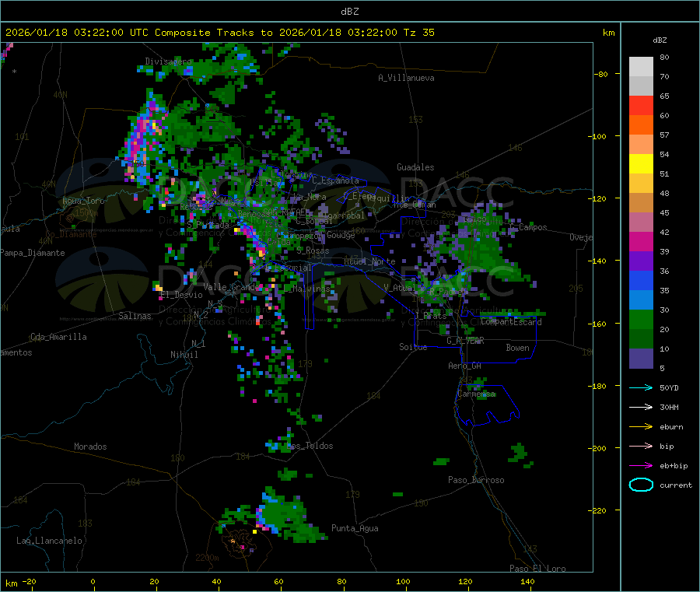
Task: Click the yellow eburn arrow icon
Action: 641,427
